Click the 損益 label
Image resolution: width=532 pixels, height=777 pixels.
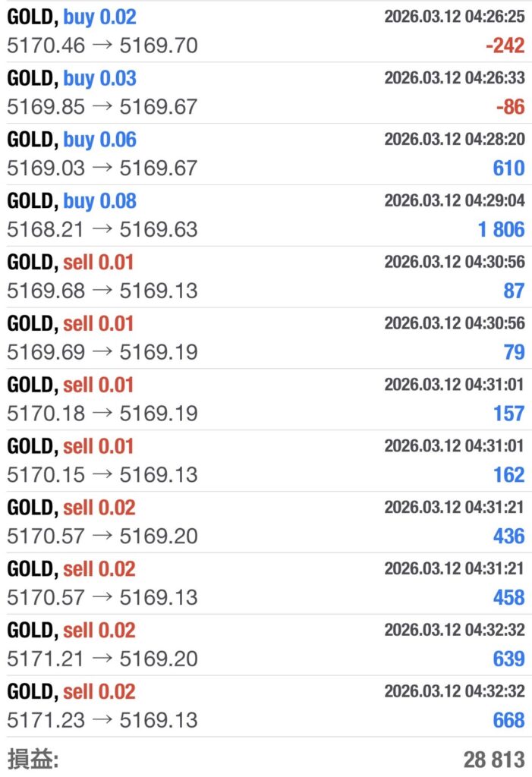coord(33,759)
